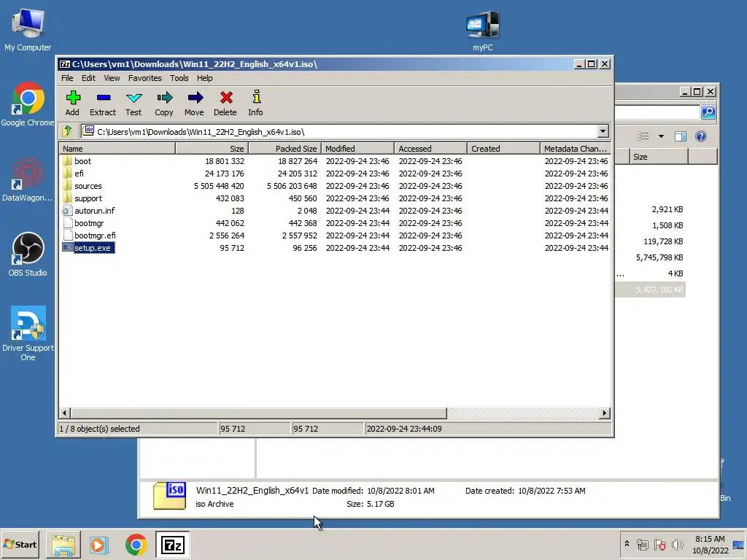Click the Action Center flag tray icon
The width and height of the screenshot is (747, 560).
click(659, 544)
